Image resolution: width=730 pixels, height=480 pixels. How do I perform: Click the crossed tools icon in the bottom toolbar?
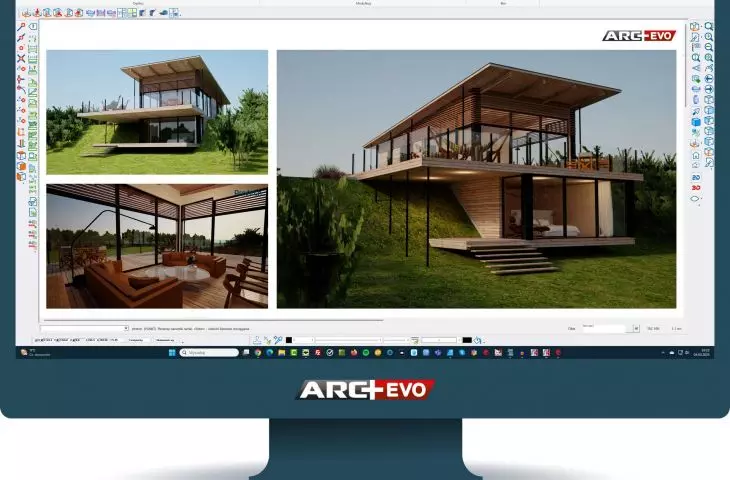point(278,340)
